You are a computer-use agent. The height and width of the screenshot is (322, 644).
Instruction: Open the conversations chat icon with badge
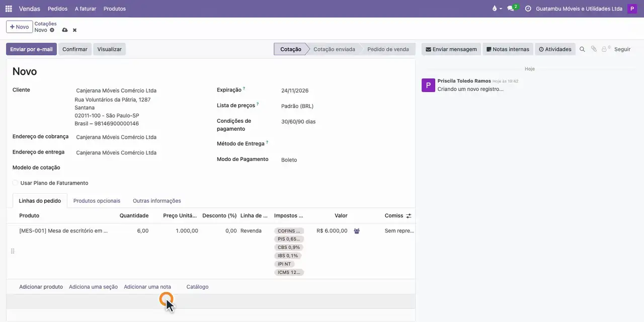(x=511, y=9)
